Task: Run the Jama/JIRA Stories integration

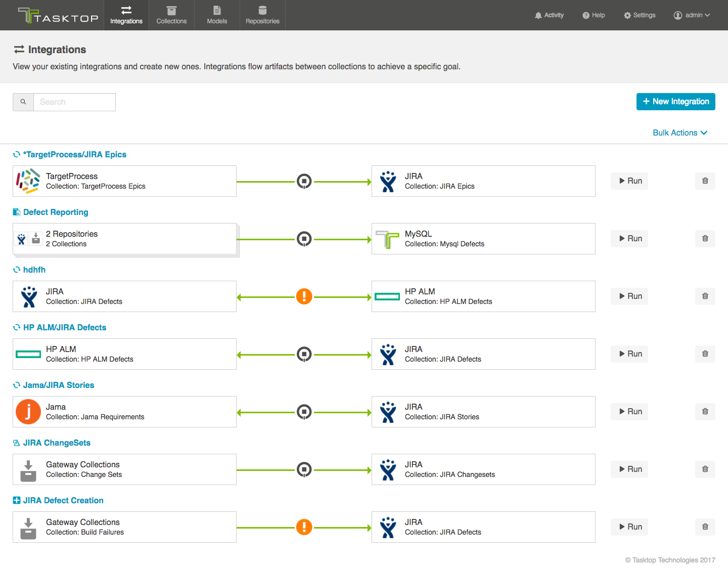Action: coord(629,412)
